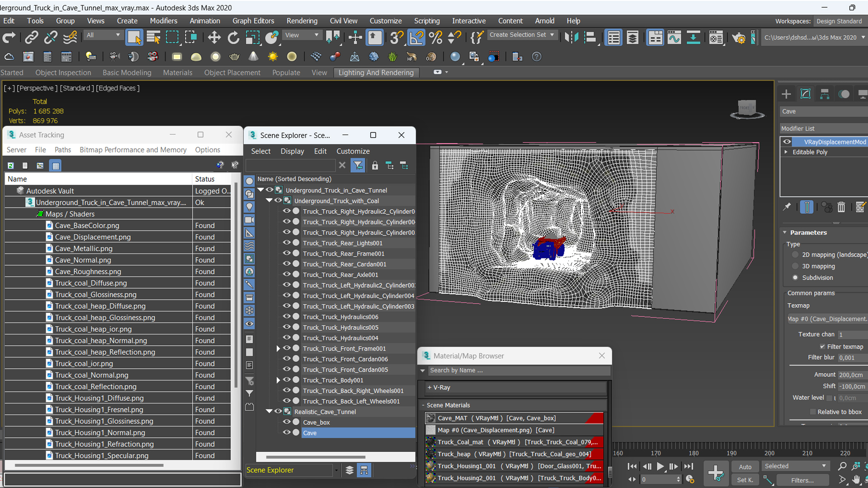This screenshot has height=488, width=868.
Task: Toggle Relative to bbox checkbox
Action: point(813,412)
